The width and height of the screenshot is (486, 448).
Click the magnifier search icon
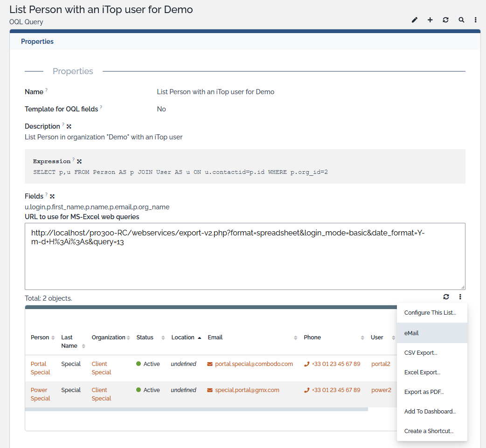[461, 20]
